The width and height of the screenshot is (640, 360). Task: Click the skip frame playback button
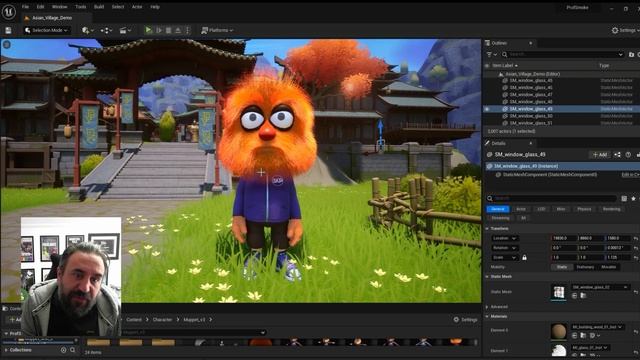[x=159, y=30]
